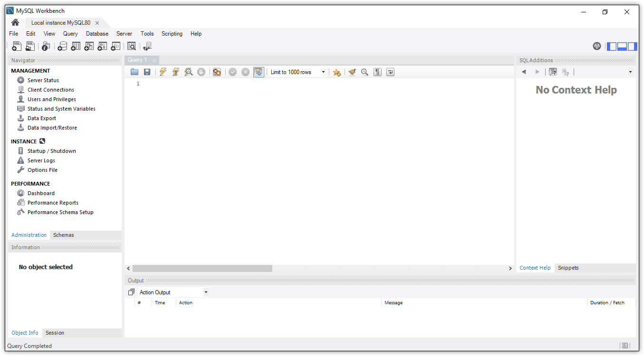Toggle auto-commit mode button
The width and height of the screenshot is (644, 356).
(x=259, y=72)
